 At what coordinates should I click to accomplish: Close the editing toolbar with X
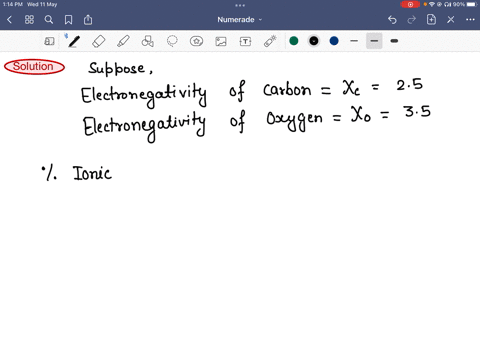tap(451, 20)
